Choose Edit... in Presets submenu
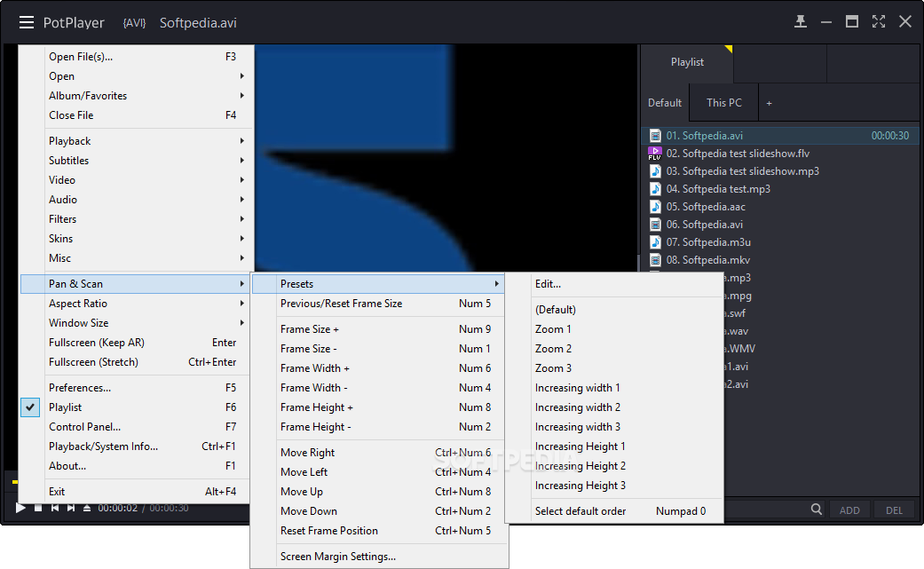 pyautogui.click(x=614, y=284)
